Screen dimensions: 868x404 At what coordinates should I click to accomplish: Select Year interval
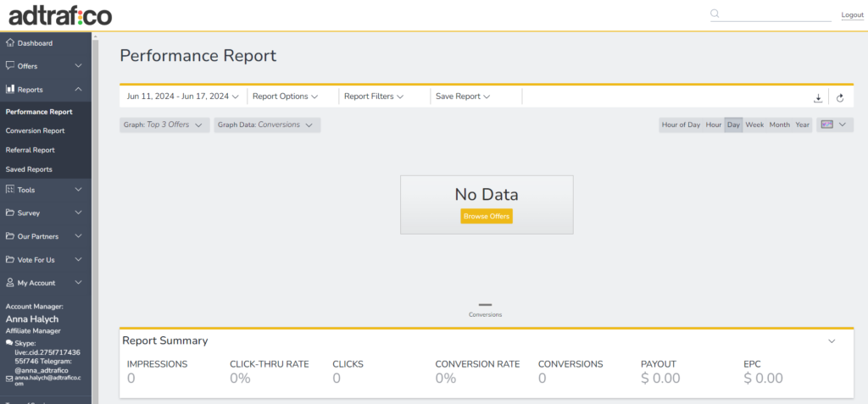pyautogui.click(x=803, y=125)
